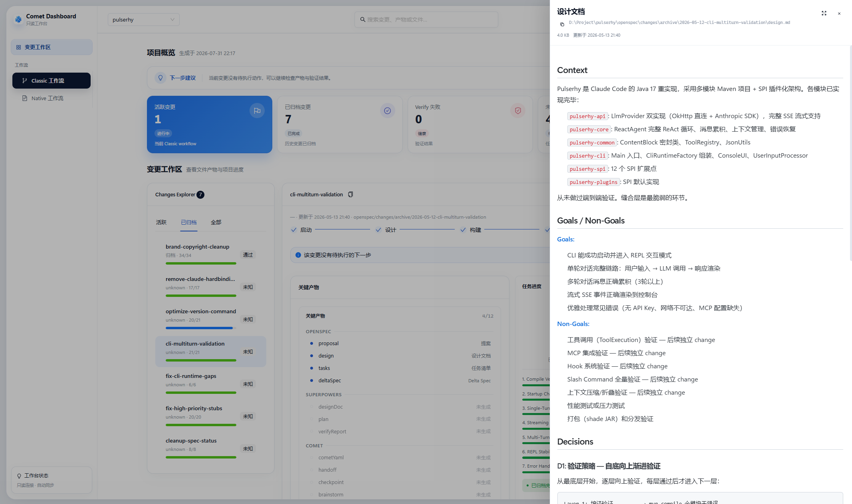This screenshot has height=504, width=852.
Task: Open the tasks artifact
Action: click(x=400, y=368)
